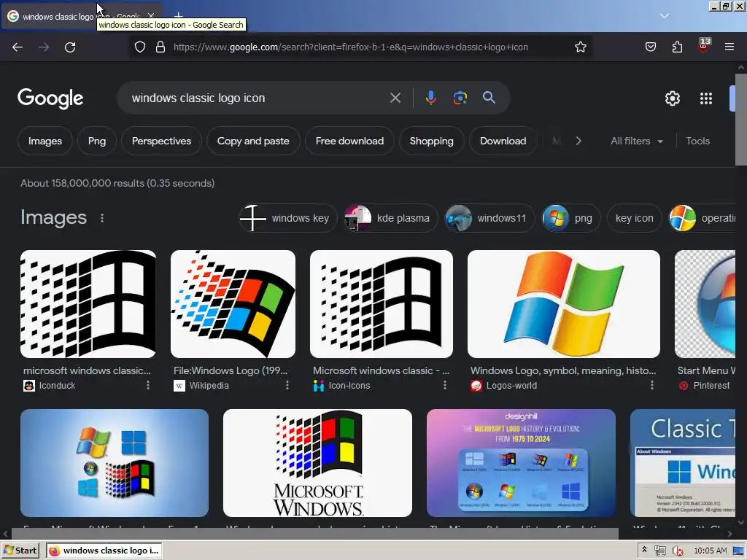747x560 pixels.
Task: Click inside the Google search field
Action: pos(258,98)
